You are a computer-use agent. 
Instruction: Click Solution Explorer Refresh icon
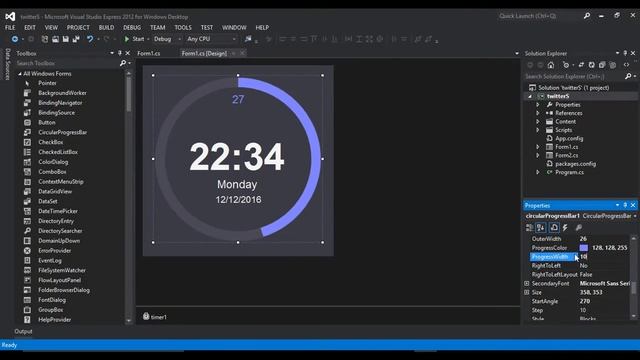(x=591, y=65)
